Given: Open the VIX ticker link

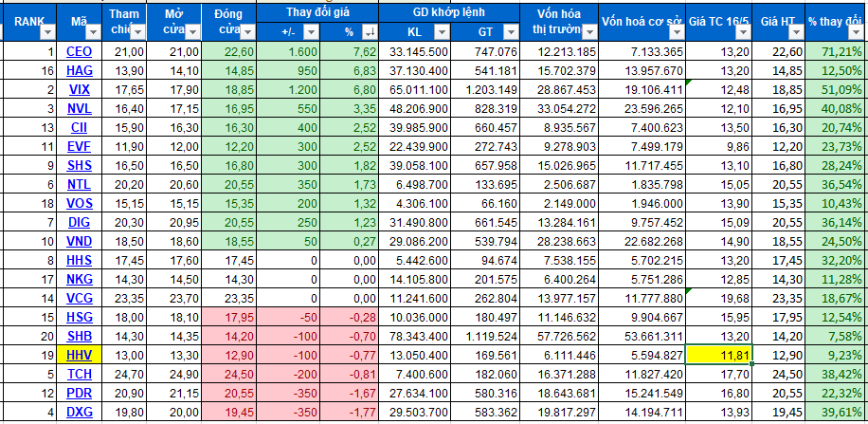Looking at the screenshot, I should pos(80,90).
